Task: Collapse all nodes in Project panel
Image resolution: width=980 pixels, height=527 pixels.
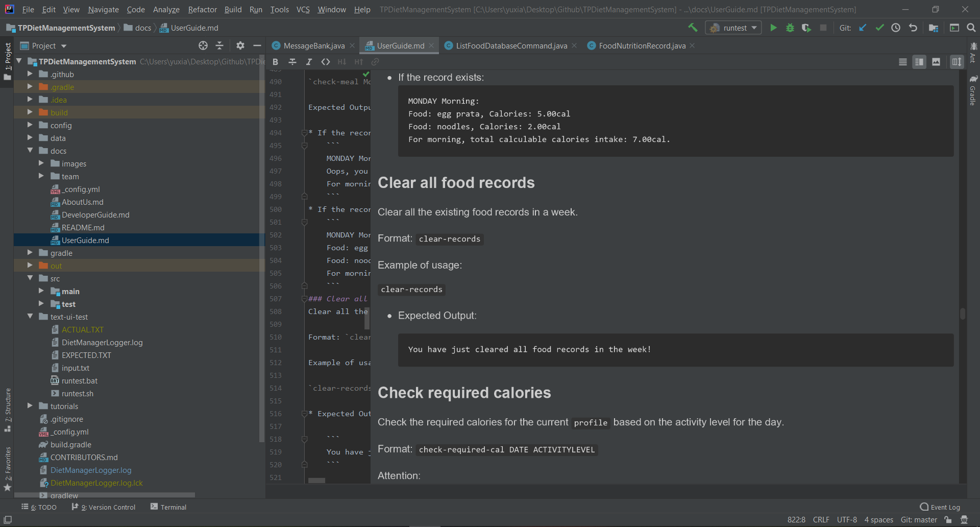Action: [219, 45]
